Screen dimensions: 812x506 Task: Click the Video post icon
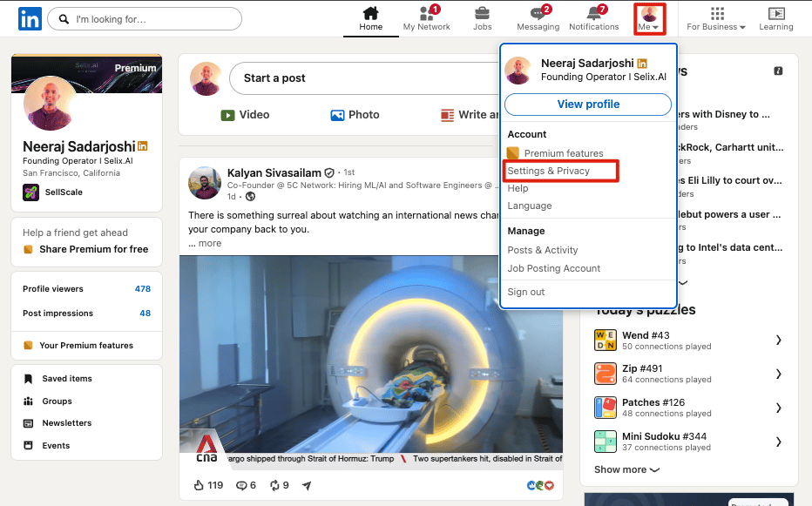tap(227, 115)
